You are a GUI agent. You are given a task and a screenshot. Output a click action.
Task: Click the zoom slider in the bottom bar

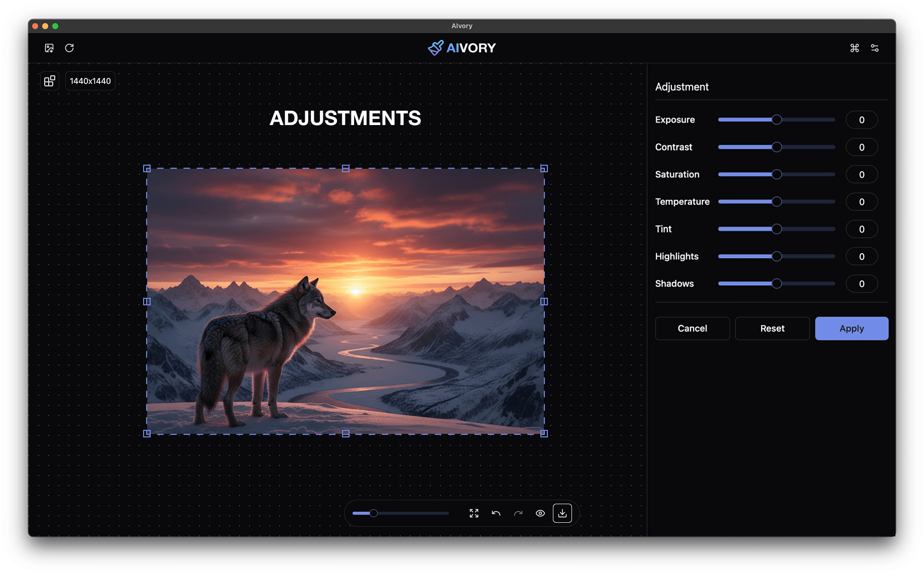pyautogui.click(x=374, y=513)
